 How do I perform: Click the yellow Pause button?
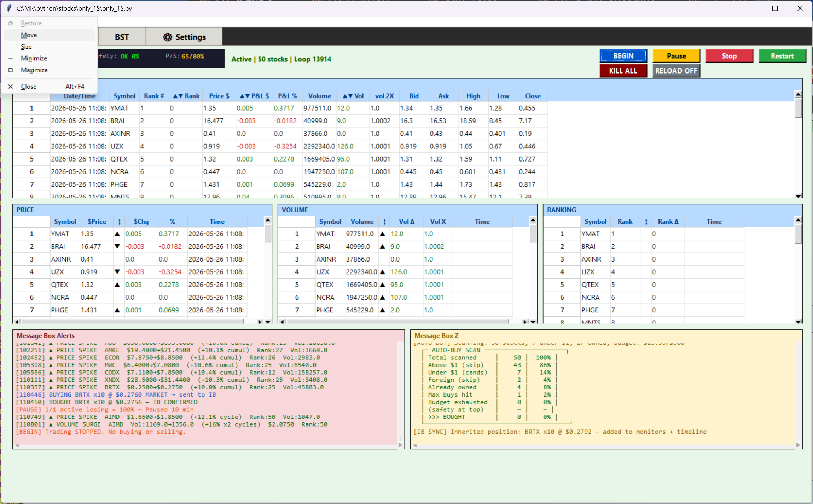(676, 56)
